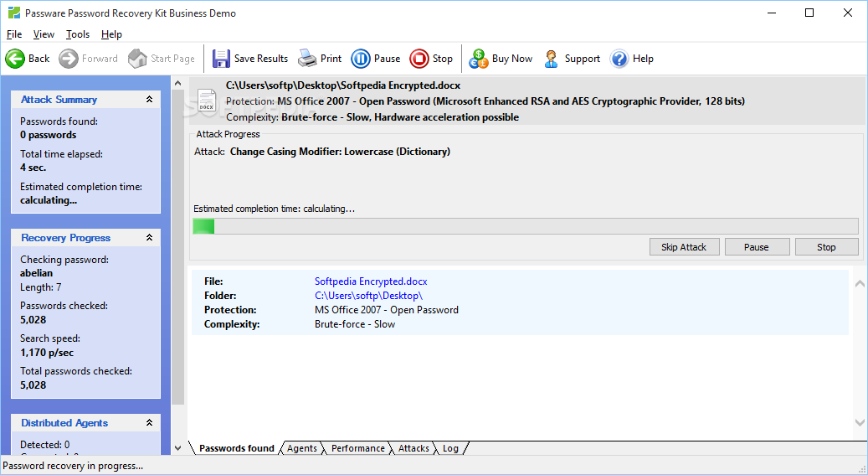
Task: Click the Passware app icon in title bar
Action: 14,13
